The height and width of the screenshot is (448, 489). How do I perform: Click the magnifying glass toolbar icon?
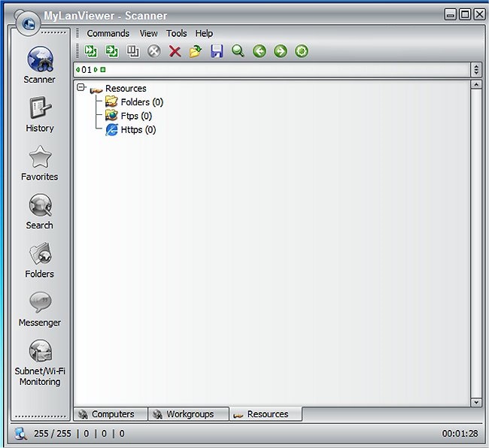pyautogui.click(x=238, y=51)
